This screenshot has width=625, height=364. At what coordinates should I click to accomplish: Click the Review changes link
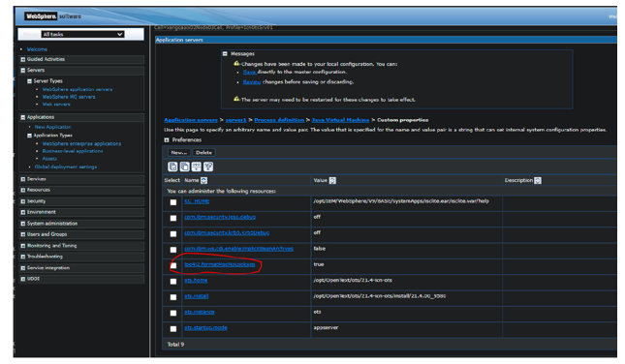(252, 82)
